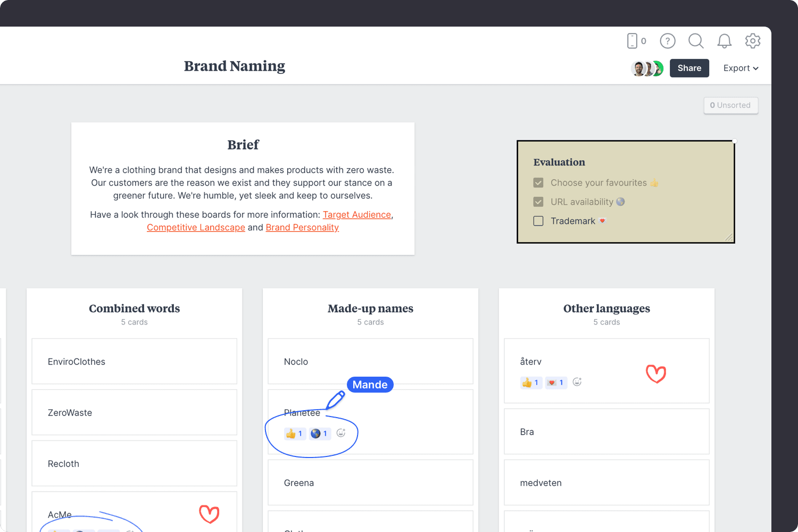This screenshot has height=532, width=798.
Task: Open the help question mark icon
Action: [x=668, y=41]
